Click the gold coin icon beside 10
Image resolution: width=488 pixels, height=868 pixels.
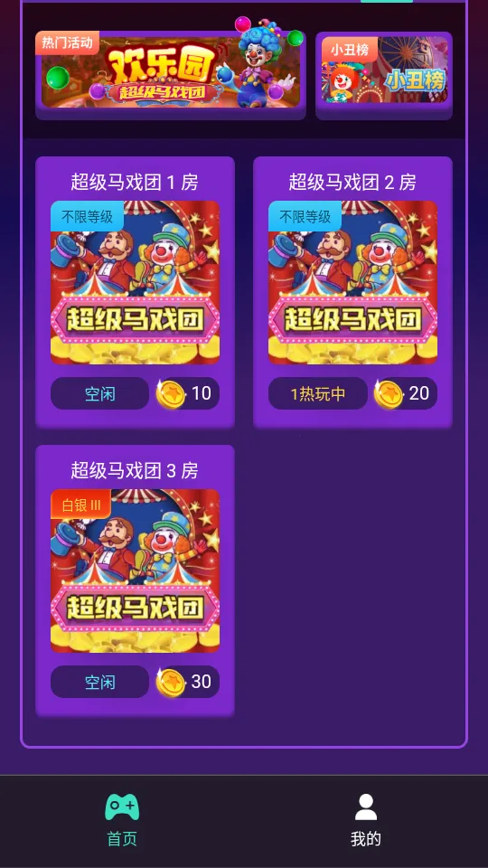coord(171,393)
